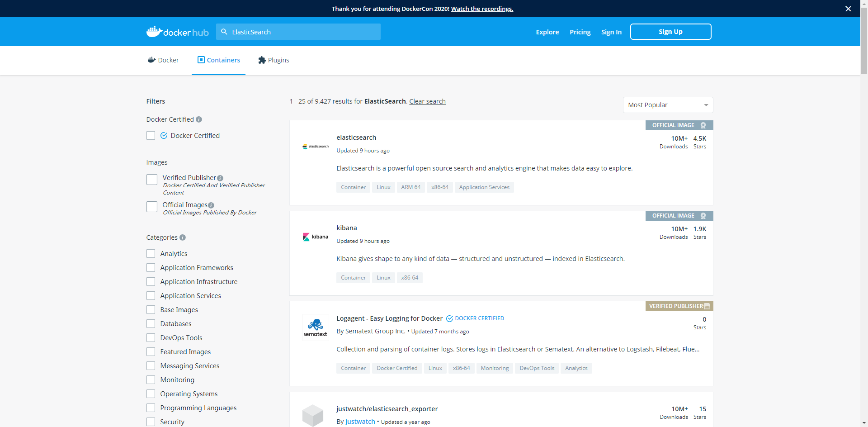Open Explore in the top navigation
This screenshot has width=868, height=427.
pos(547,32)
